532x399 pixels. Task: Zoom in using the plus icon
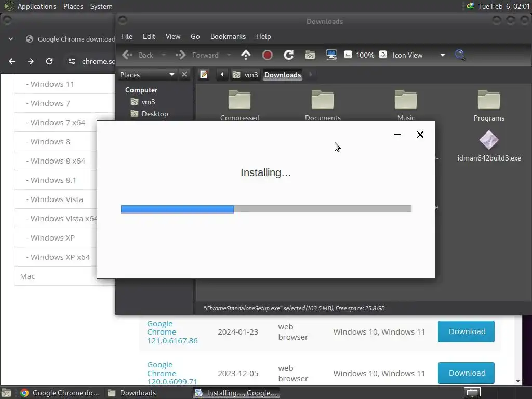coord(383,55)
